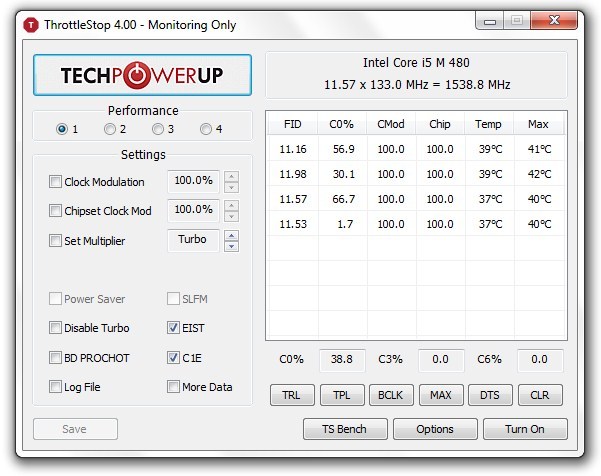Enable the Clock Modulation checkbox
This screenshot has height=476, width=601.
coord(55,181)
